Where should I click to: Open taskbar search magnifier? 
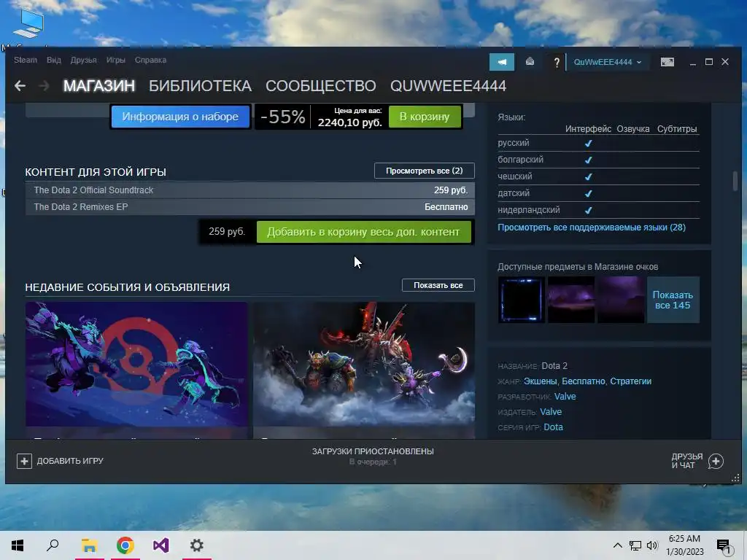[53, 545]
